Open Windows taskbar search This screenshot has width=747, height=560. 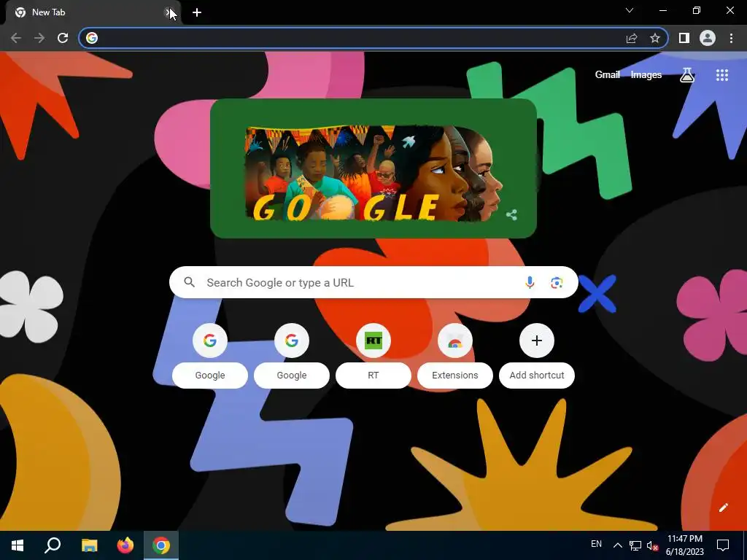[x=53, y=545]
